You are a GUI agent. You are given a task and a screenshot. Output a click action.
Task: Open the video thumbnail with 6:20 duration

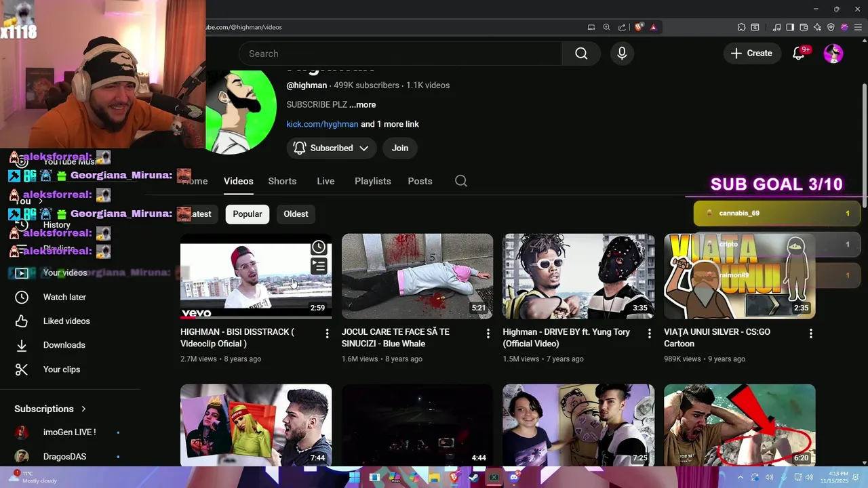coord(740,425)
